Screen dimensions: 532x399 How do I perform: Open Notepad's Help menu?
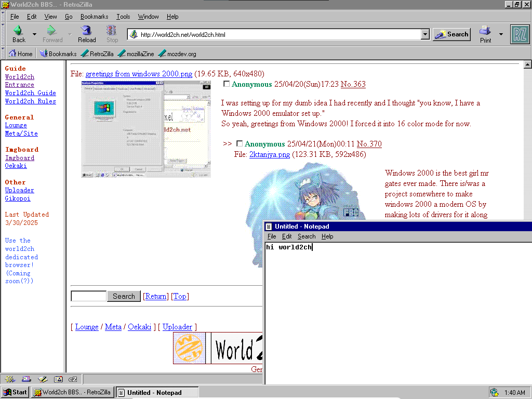coord(327,236)
